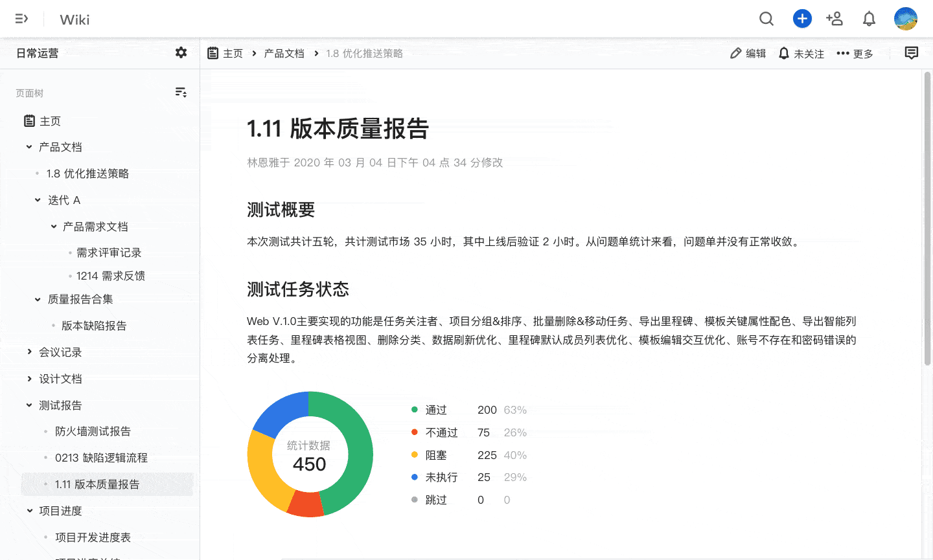Open notifications bell in top bar

869,19
